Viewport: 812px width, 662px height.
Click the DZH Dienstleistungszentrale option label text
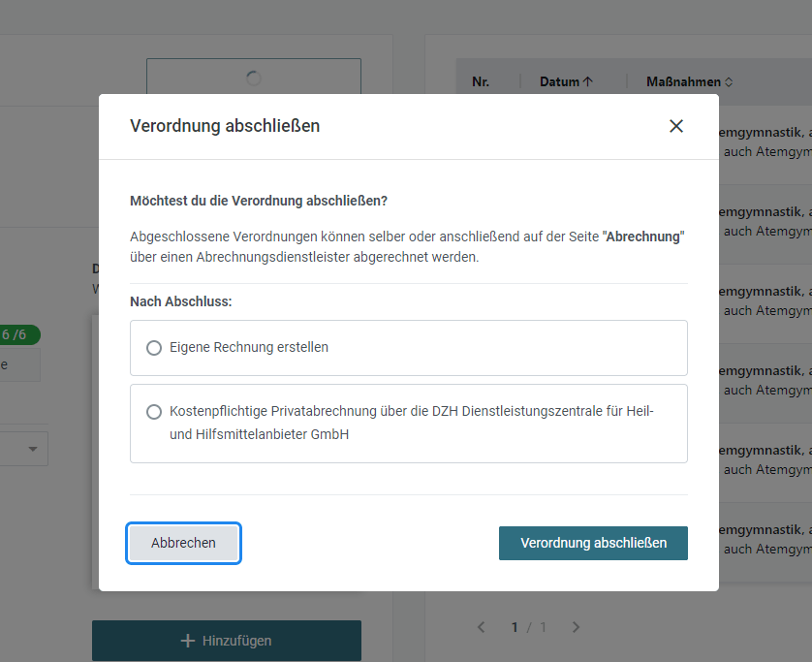click(411, 423)
